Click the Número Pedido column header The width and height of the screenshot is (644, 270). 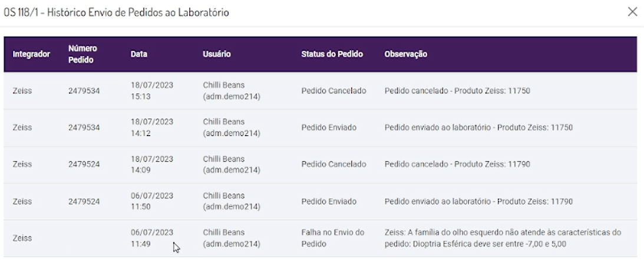pyautogui.click(x=82, y=54)
